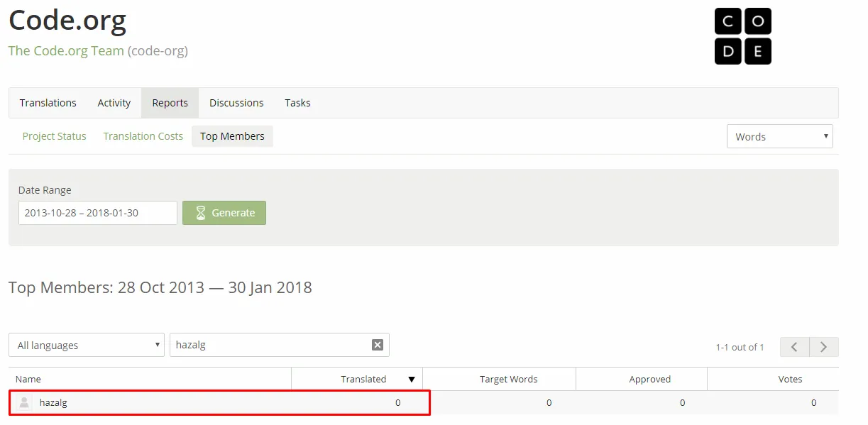Open The Code.org Team link
Viewport: 868px width, 425px height.
(x=66, y=51)
